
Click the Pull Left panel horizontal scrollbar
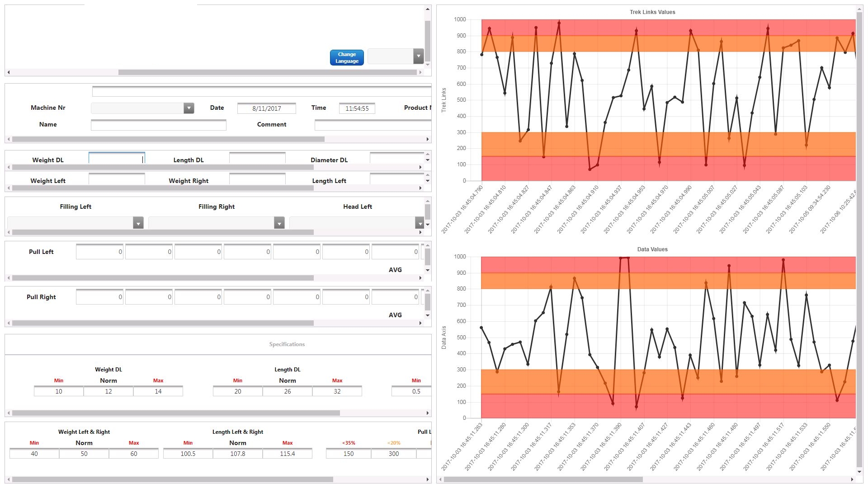(163, 278)
